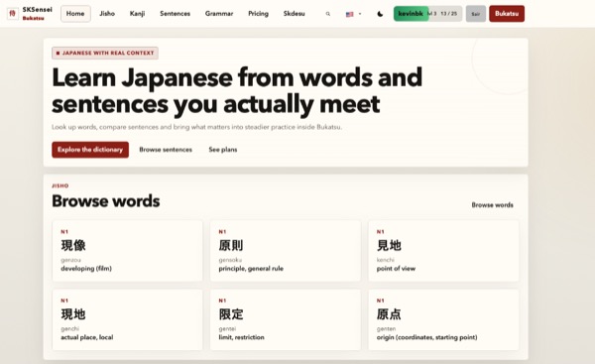The width and height of the screenshot is (595, 364).
Task: Expand the language dropdown arrow
Action: 360,14
